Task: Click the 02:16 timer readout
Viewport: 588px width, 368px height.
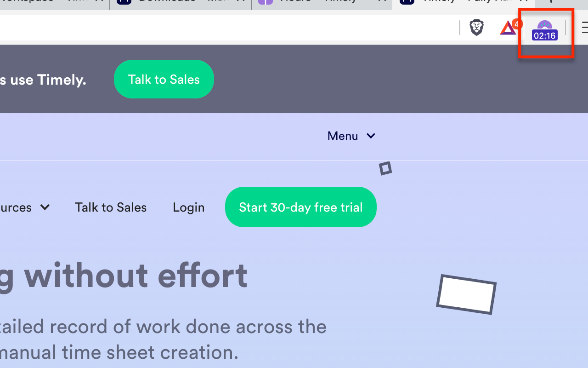Action: [544, 35]
